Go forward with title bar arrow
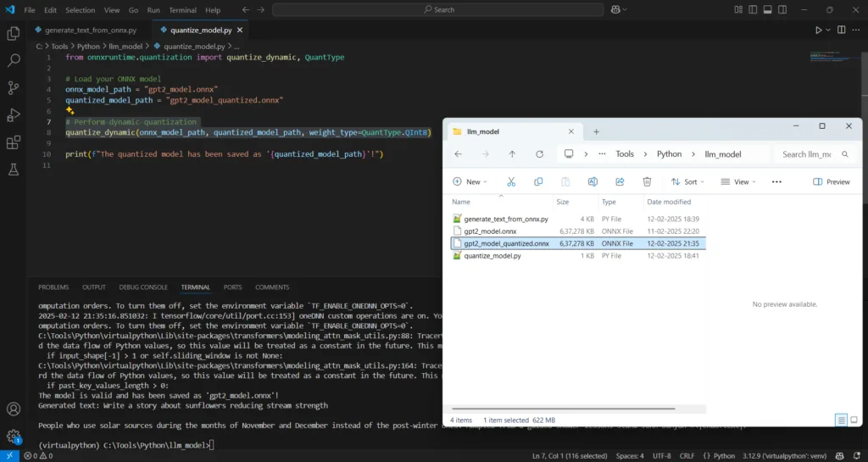Screen dimensions: 868x462 [x=261, y=9]
